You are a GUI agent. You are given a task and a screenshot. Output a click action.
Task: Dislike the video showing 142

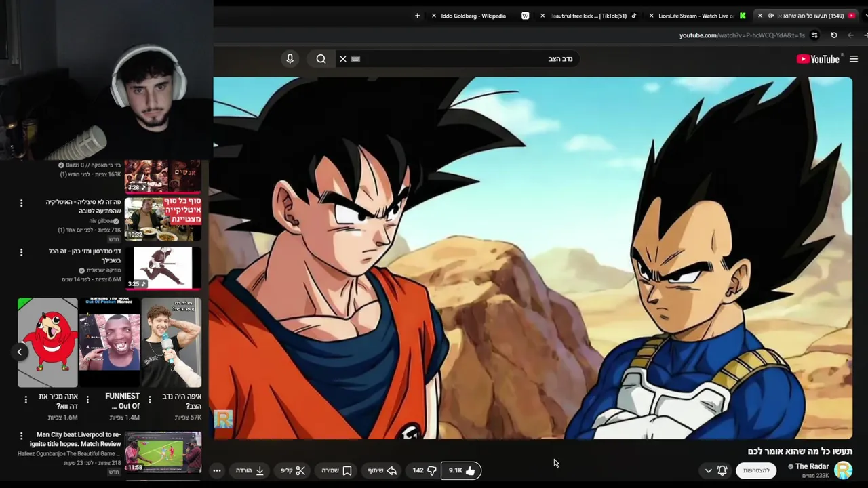[425, 470]
